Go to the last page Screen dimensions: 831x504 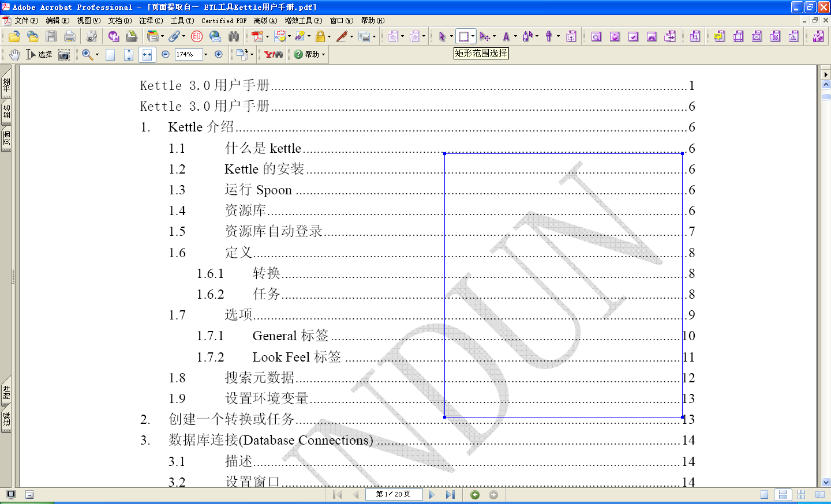450,494
